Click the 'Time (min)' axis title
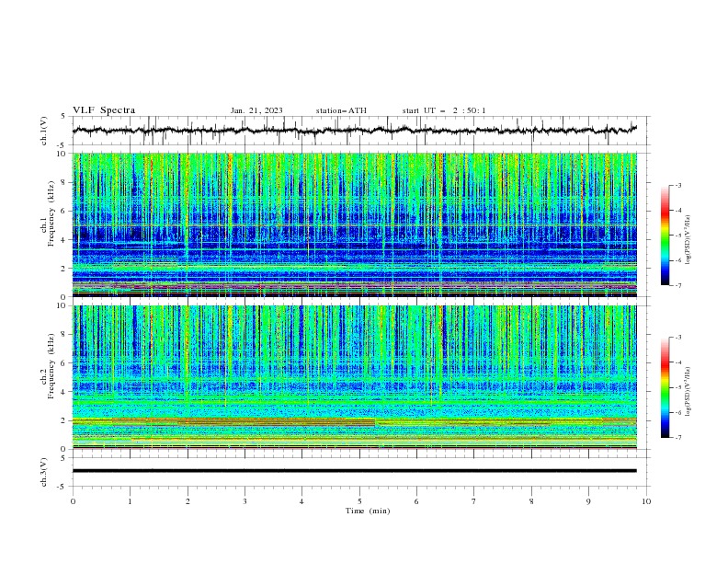 pyautogui.click(x=368, y=511)
